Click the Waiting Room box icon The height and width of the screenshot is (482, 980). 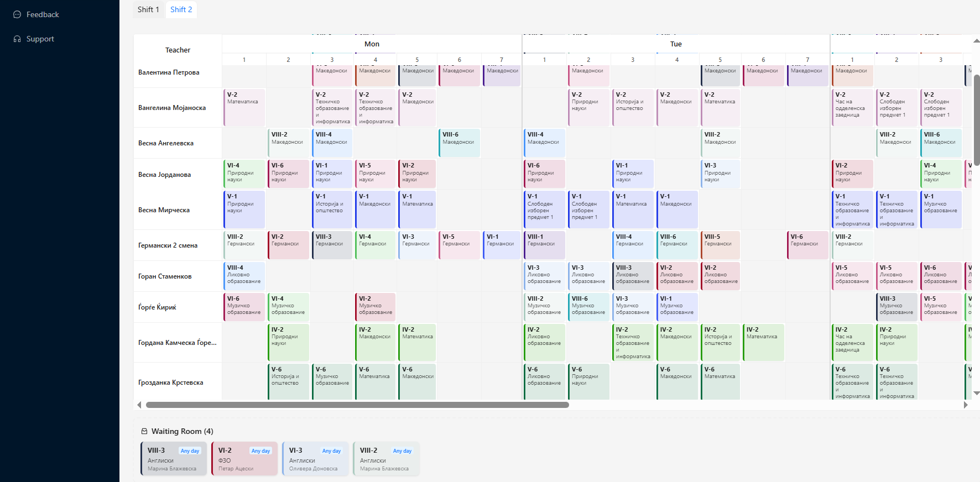144,431
